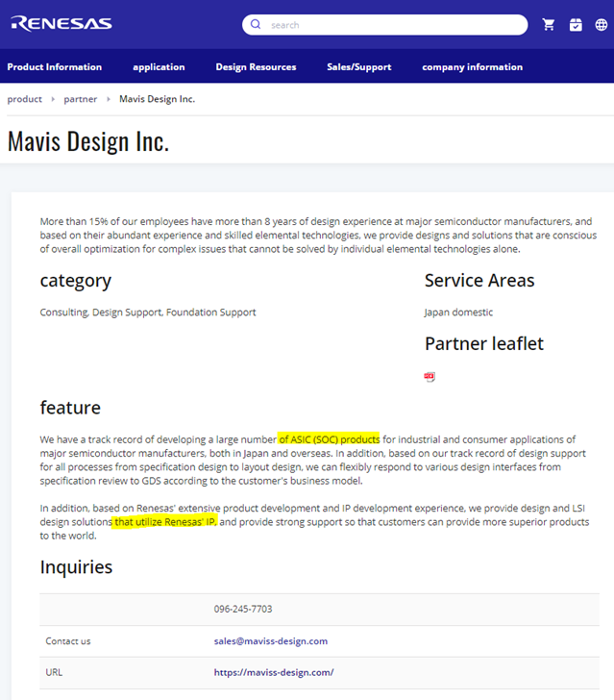The width and height of the screenshot is (614, 700).
Task: Open the shopping cart
Action: click(x=549, y=25)
